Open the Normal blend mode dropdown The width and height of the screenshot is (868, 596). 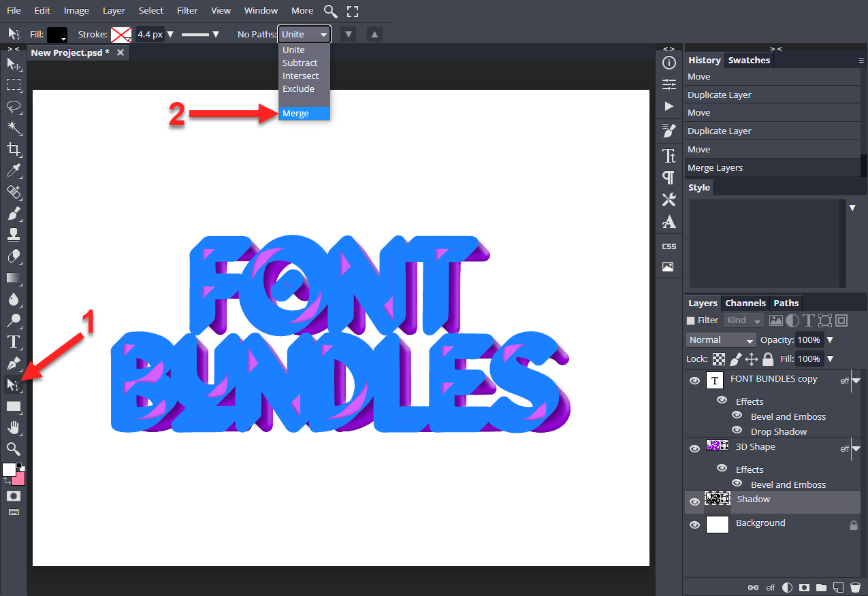click(x=721, y=340)
